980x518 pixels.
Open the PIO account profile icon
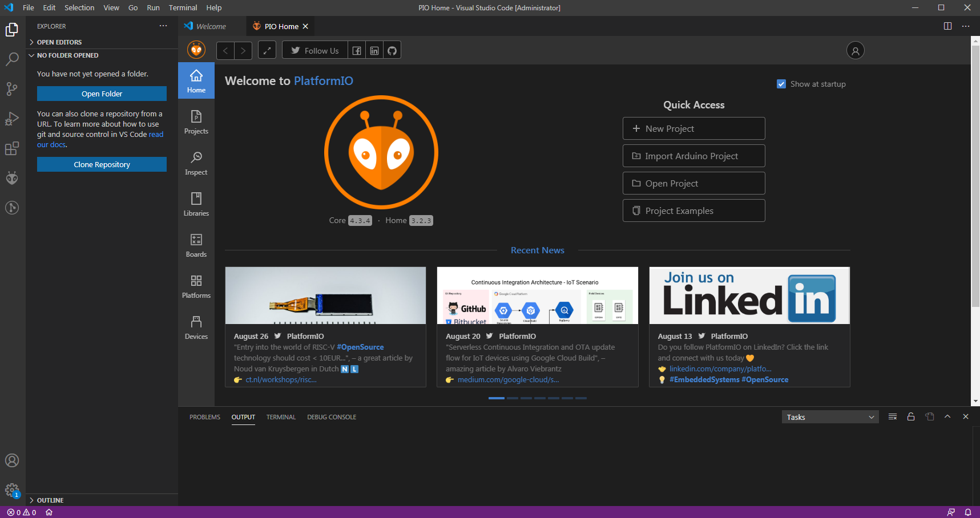click(856, 51)
